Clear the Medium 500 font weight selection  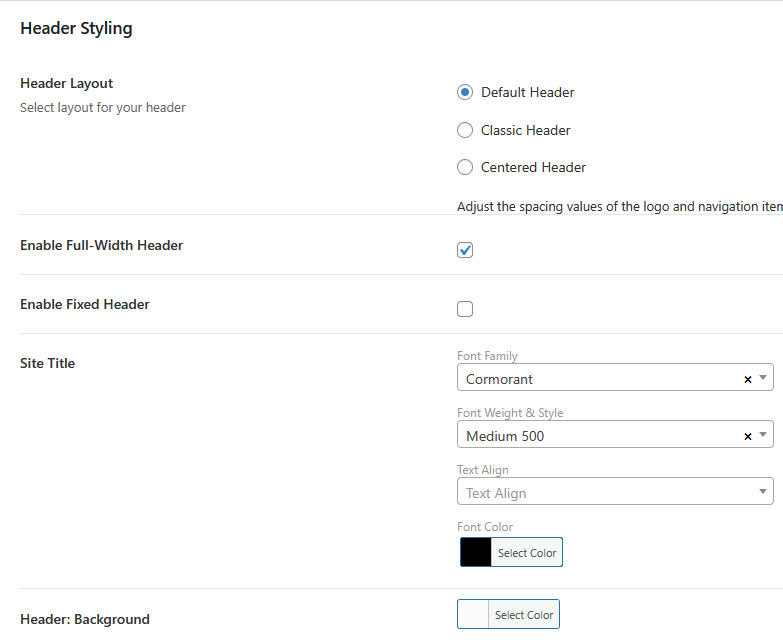pyautogui.click(x=748, y=436)
